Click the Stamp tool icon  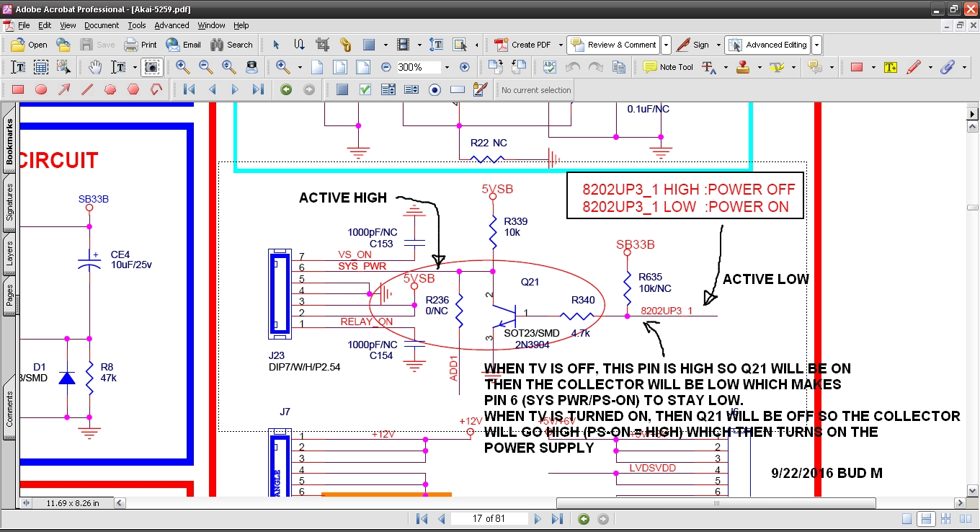744,67
